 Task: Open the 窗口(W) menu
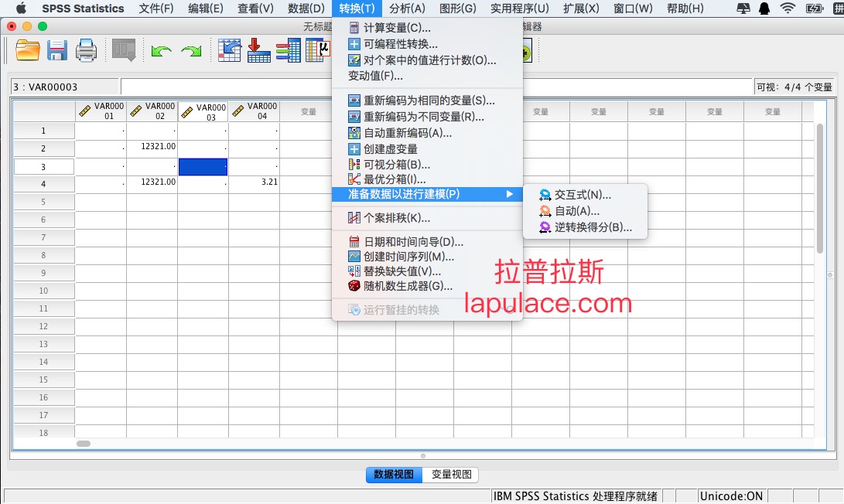633,9
